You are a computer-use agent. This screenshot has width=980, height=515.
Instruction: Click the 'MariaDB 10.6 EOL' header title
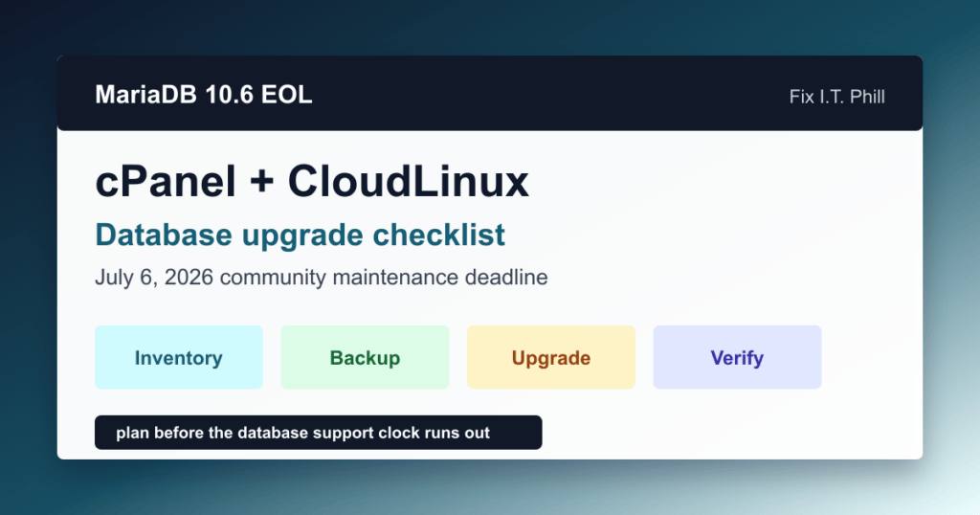pos(204,95)
